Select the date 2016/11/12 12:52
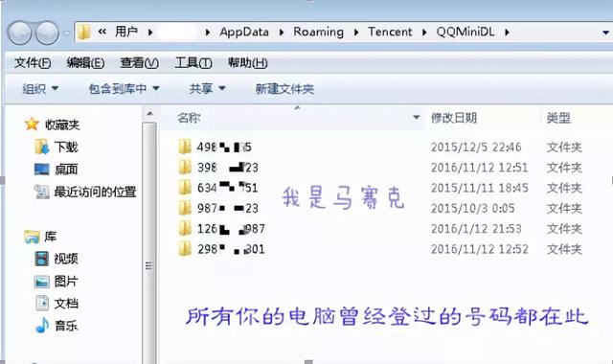The image size is (613, 364). 480,249
